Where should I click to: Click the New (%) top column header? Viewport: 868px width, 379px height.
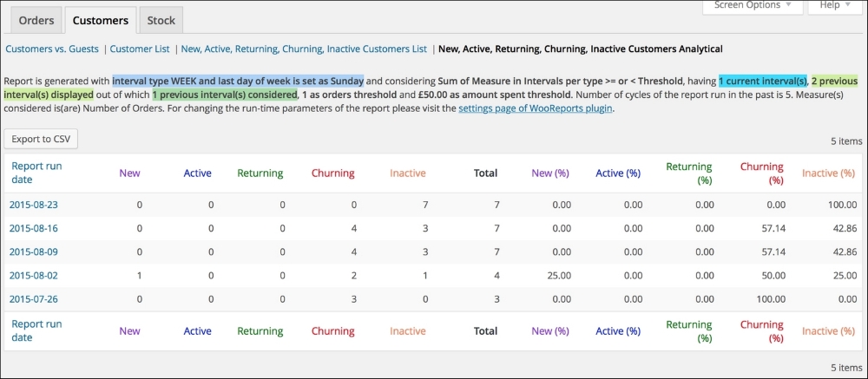pyautogui.click(x=549, y=173)
